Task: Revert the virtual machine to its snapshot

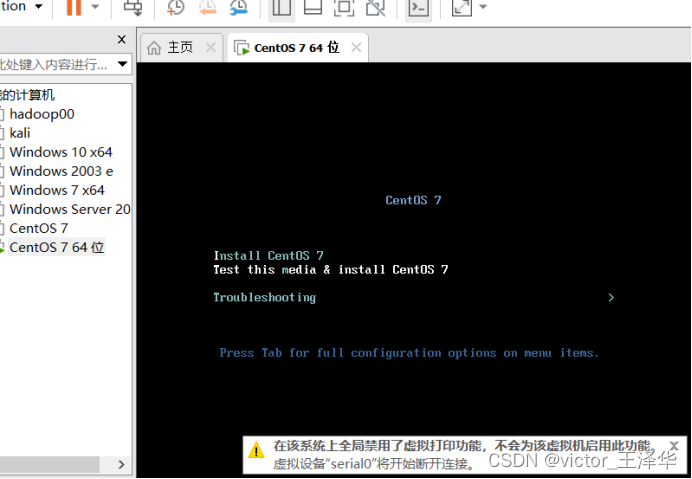Action: click(x=207, y=7)
